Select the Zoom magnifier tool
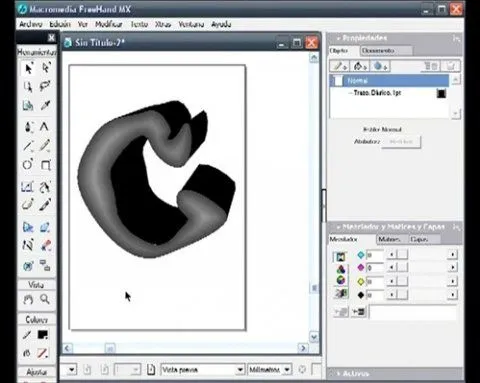The height and width of the screenshot is (383, 480). pyautogui.click(x=45, y=300)
